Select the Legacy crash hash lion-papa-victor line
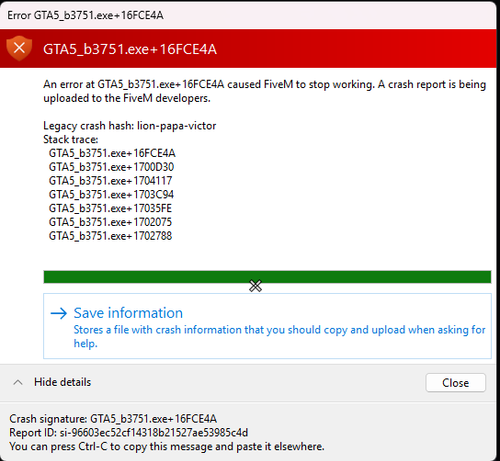The width and height of the screenshot is (500, 461). point(130,126)
